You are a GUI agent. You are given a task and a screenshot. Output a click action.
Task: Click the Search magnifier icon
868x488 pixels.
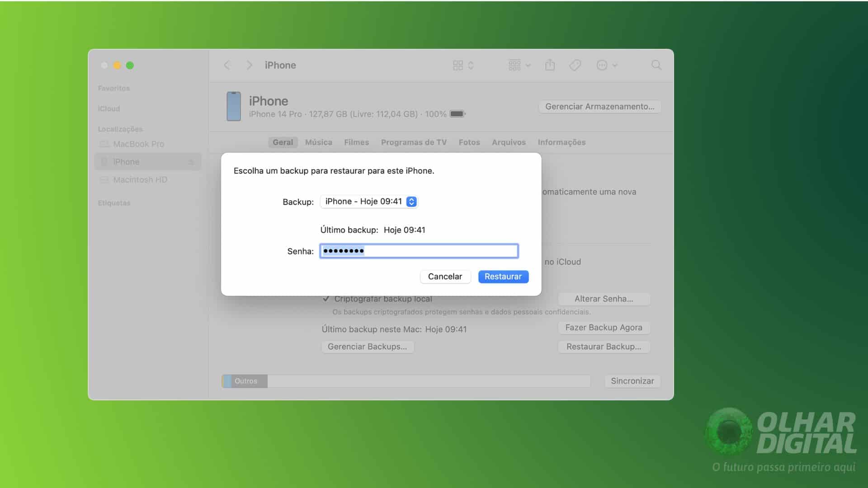pos(656,65)
